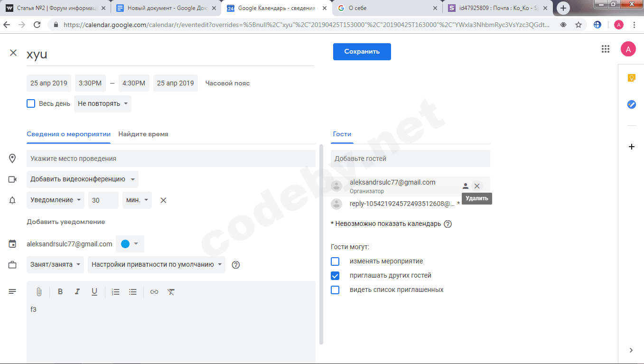This screenshot has height=364, width=644.
Task: Remove organizer aleksandrsulc77 from guests
Action: (477, 186)
